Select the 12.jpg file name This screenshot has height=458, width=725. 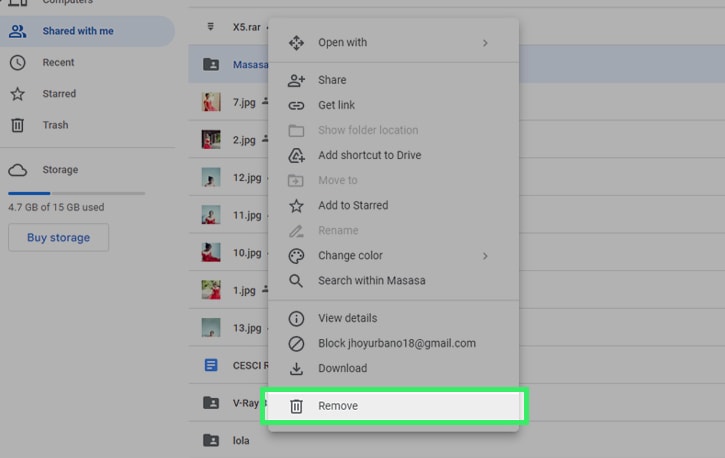pos(247,178)
